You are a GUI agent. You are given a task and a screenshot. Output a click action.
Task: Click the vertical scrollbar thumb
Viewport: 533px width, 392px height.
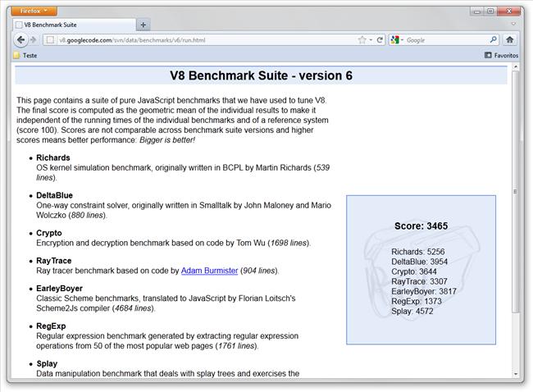(516, 192)
